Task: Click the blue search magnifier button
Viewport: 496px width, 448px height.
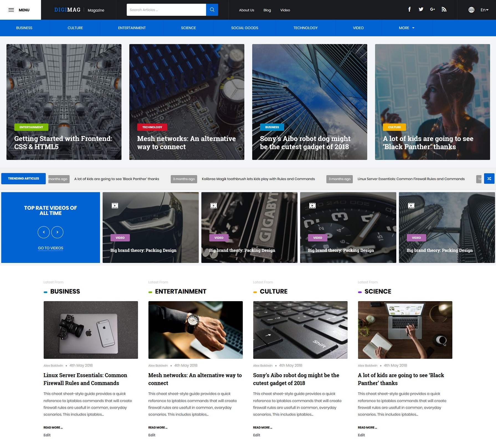Action: click(x=212, y=10)
